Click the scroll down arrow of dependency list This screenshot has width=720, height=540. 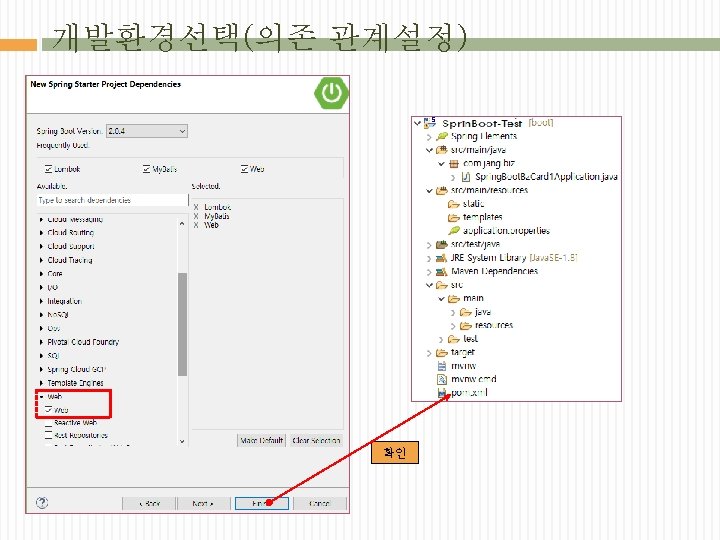click(x=182, y=441)
